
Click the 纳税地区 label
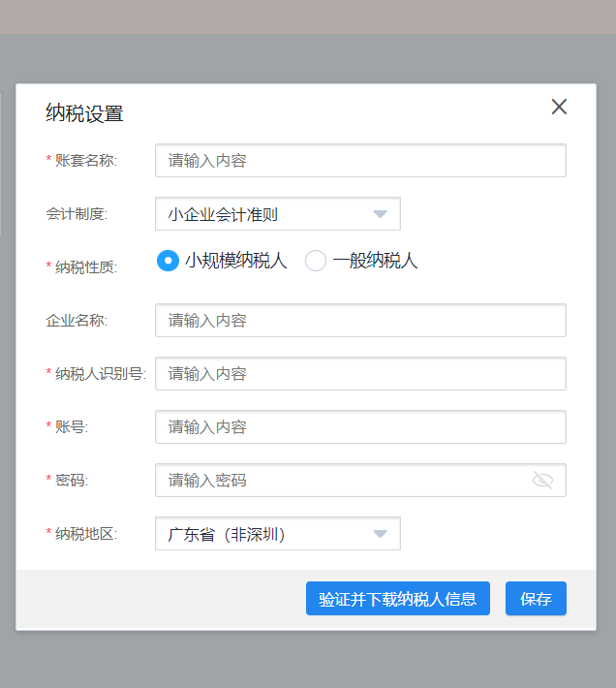pos(86,534)
